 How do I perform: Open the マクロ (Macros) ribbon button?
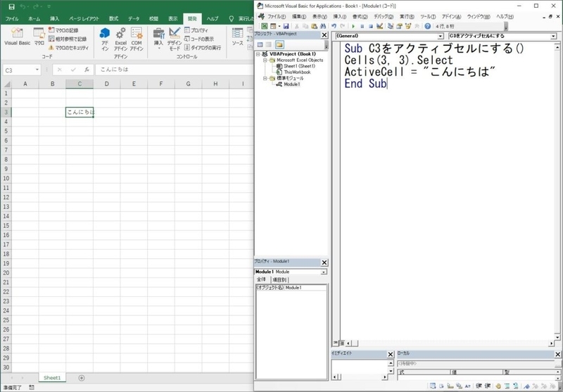(39, 37)
